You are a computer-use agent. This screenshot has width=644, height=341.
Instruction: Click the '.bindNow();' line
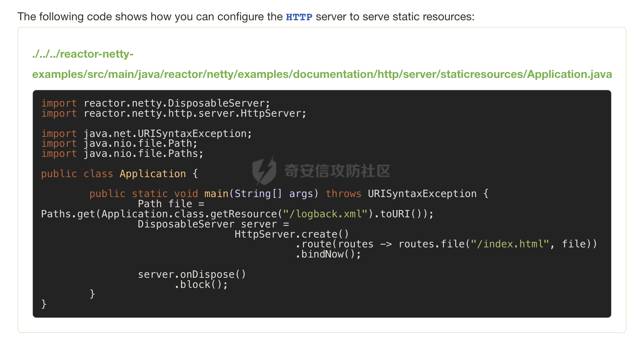(x=328, y=254)
